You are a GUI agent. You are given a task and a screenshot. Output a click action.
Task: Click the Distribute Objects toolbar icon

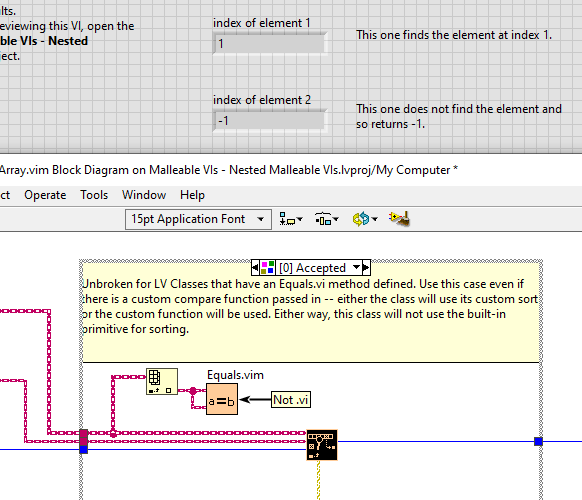(323, 219)
